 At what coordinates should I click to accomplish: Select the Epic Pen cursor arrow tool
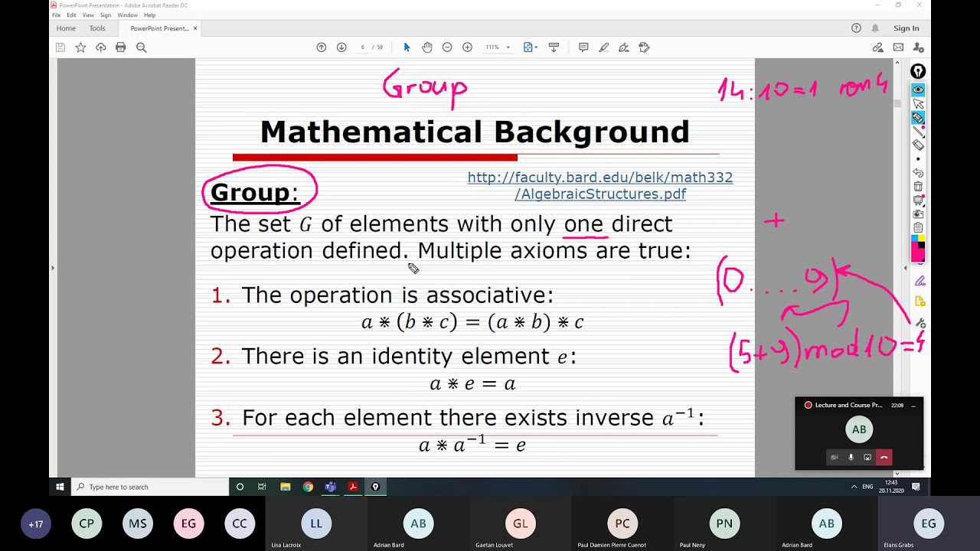coord(918,103)
